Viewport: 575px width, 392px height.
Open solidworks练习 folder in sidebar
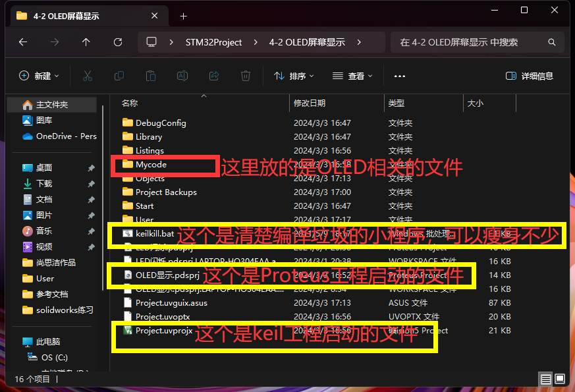pyautogui.click(x=57, y=310)
